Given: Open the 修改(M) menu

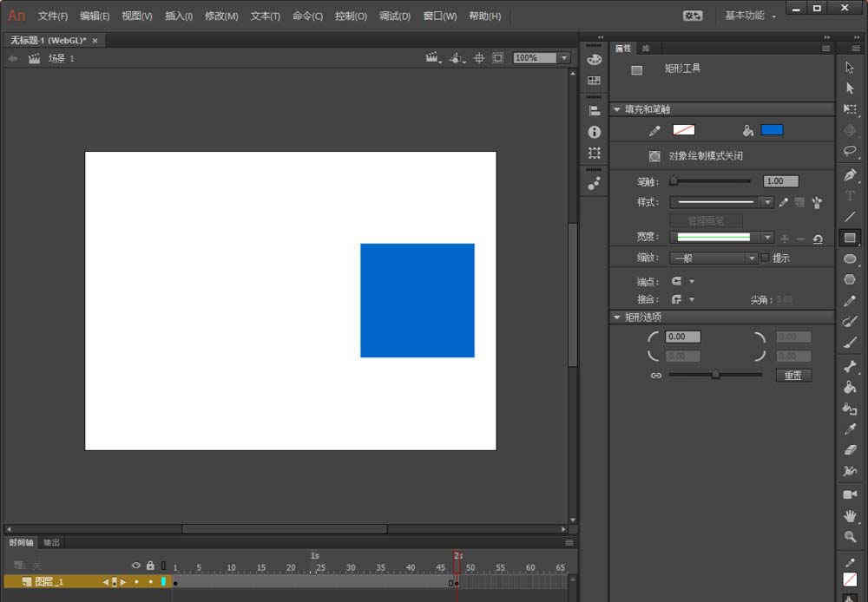Looking at the screenshot, I should click(x=220, y=16).
